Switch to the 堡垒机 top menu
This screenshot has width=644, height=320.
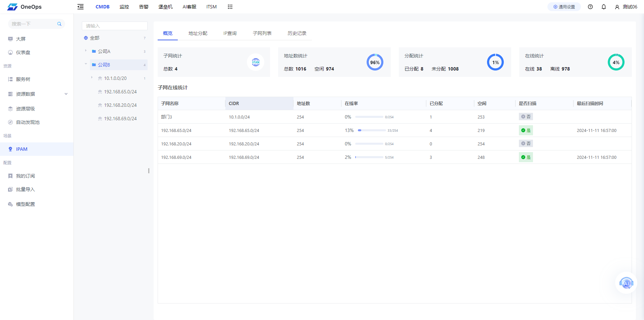pyautogui.click(x=165, y=7)
